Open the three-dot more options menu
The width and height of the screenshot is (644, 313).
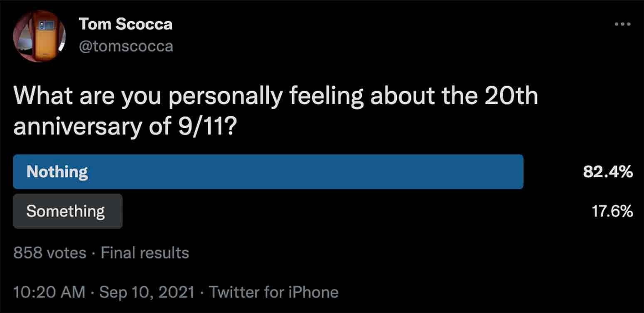[x=623, y=24]
